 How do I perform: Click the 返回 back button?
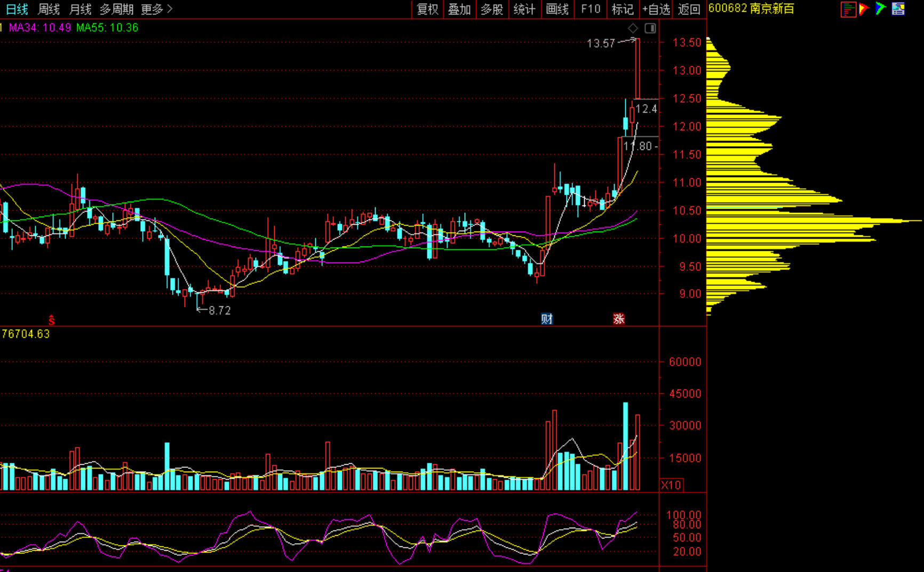(689, 9)
